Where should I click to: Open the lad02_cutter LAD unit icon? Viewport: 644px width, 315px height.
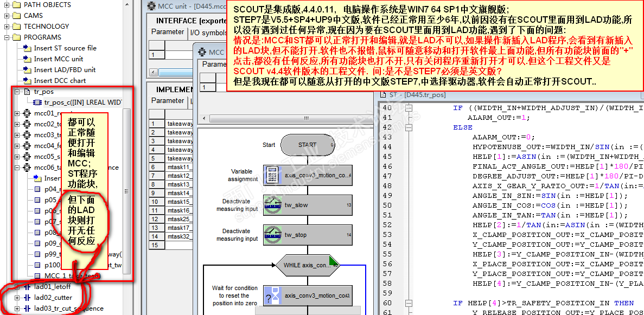[28, 297]
